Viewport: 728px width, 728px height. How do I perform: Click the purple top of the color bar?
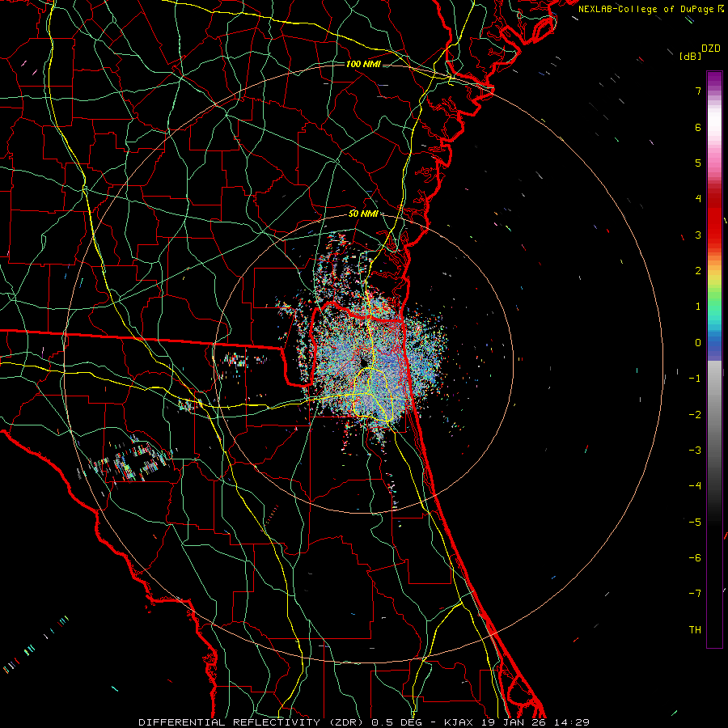tap(714, 78)
